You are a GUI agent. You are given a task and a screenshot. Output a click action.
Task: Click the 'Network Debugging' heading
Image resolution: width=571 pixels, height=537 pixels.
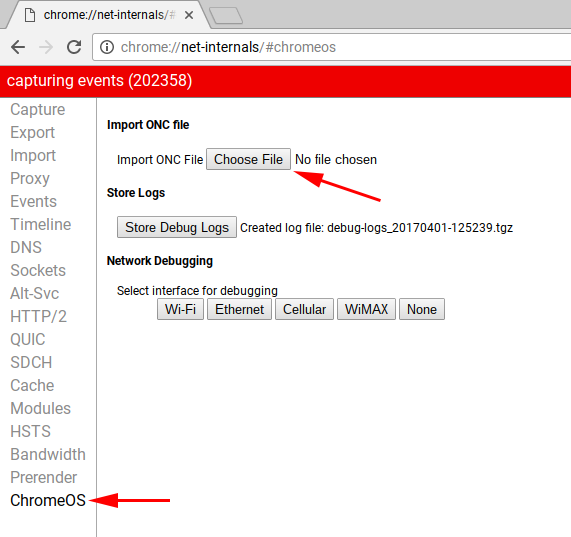coord(160,261)
